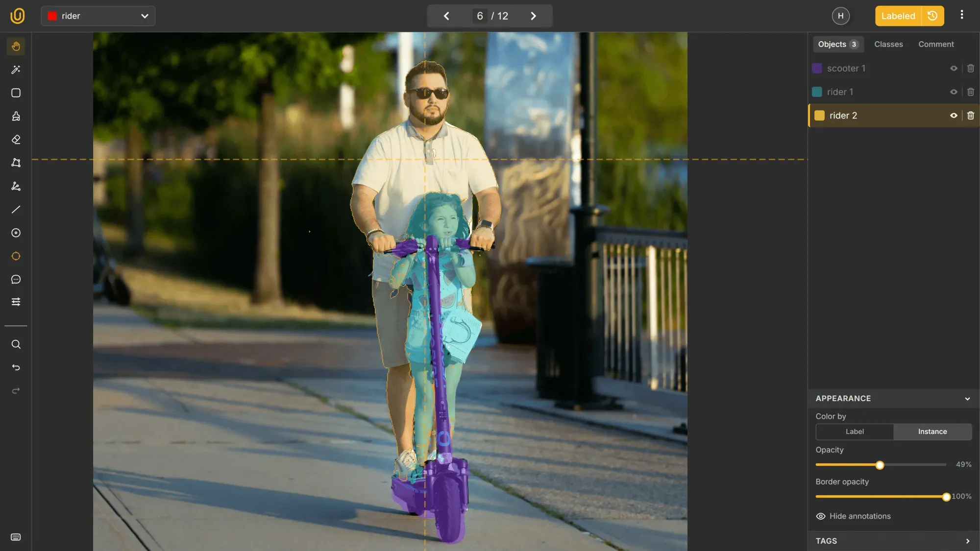Select the polygon tool

coord(16,163)
